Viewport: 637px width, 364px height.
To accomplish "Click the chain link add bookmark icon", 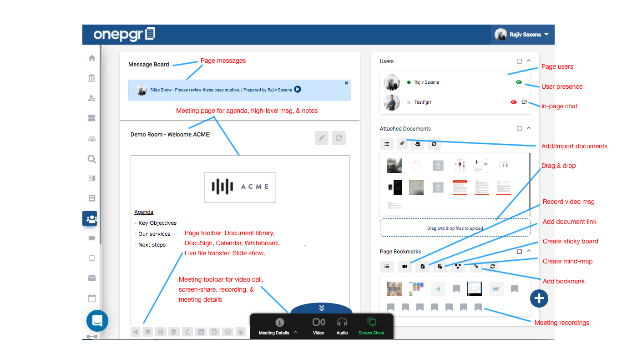I will tap(476, 267).
